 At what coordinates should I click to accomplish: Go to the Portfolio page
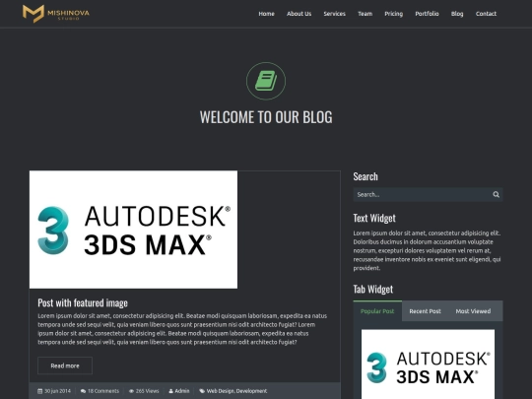click(427, 14)
